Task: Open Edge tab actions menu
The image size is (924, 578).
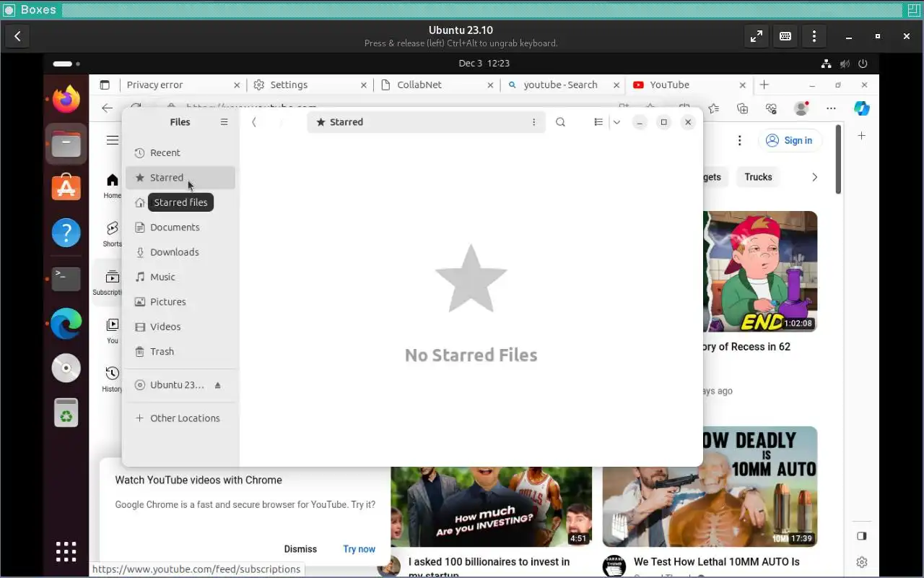Action: pyautogui.click(x=105, y=85)
